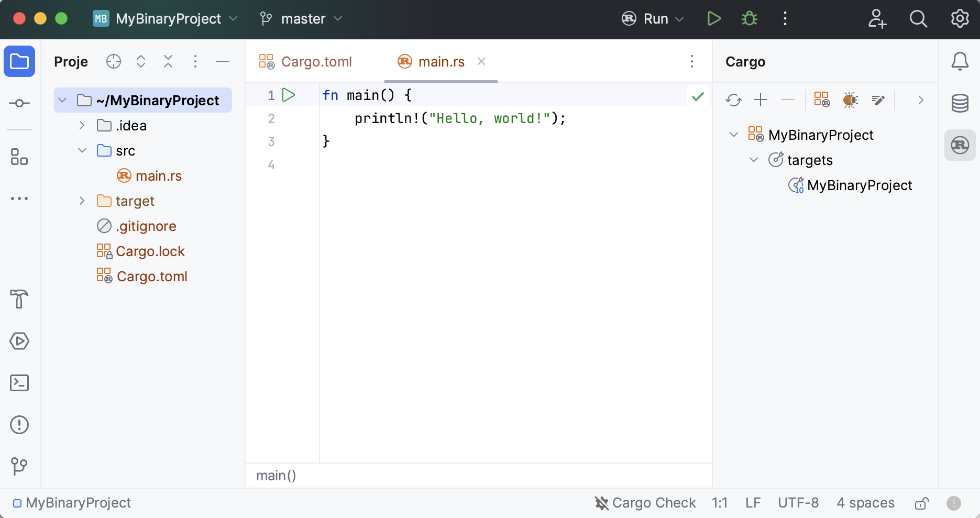Open the Problems tool window
This screenshot has width=980, height=518.
(x=19, y=425)
